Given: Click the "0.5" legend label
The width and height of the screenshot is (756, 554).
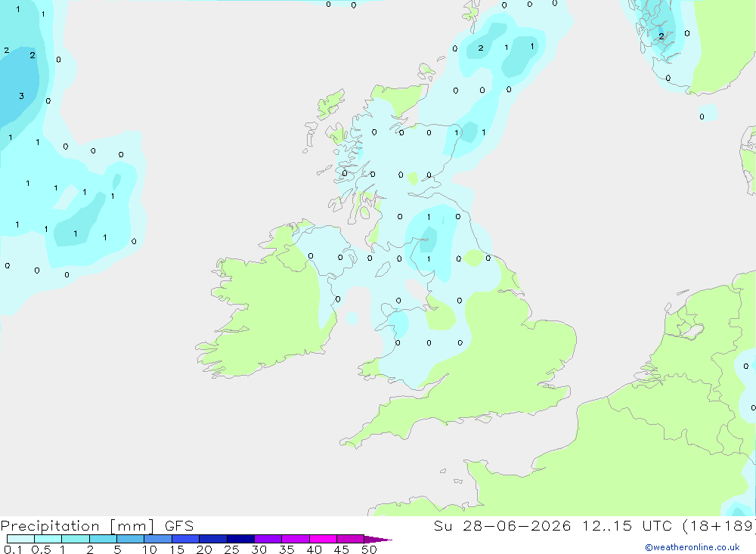Looking at the screenshot, I should [x=41, y=549].
